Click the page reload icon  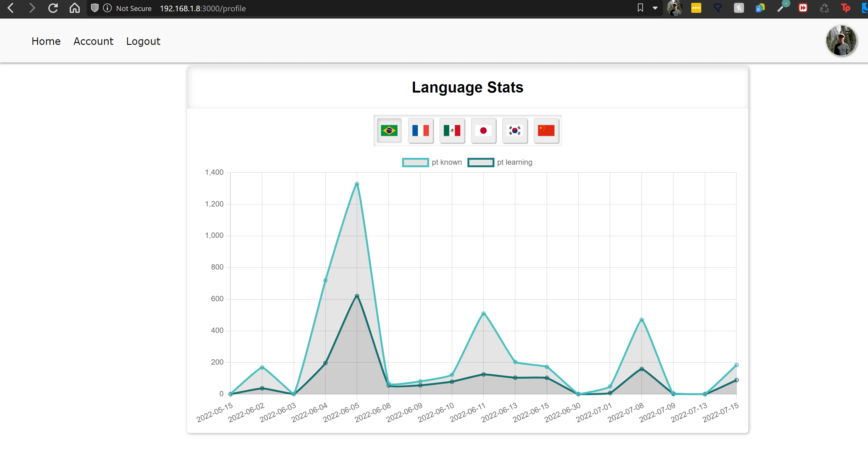[53, 8]
